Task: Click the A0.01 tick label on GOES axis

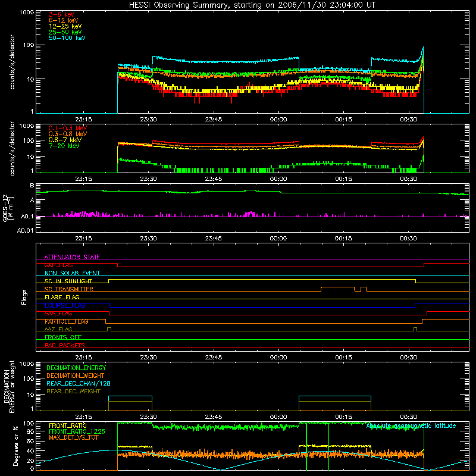Action: (x=25, y=230)
